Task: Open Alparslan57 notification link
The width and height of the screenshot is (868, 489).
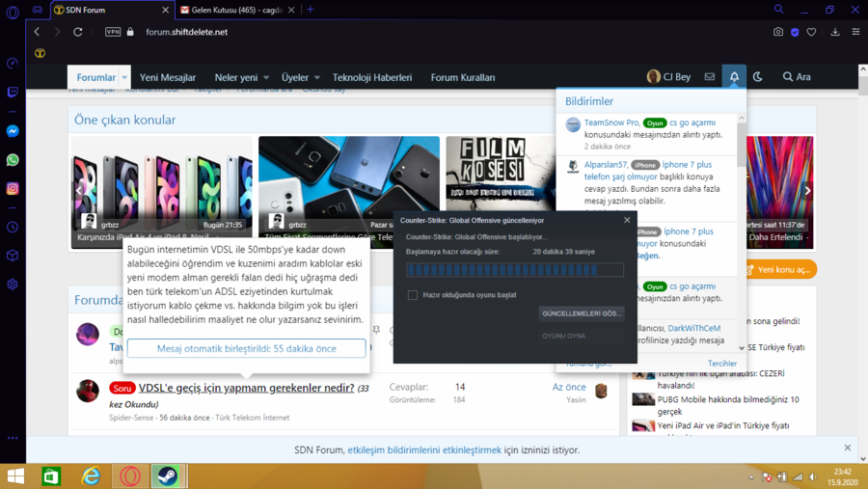Action: coord(607,165)
